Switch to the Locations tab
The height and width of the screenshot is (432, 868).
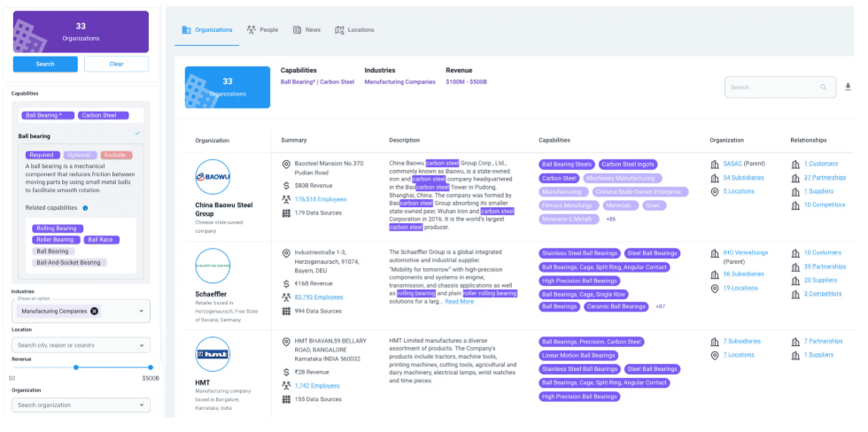[355, 30]
